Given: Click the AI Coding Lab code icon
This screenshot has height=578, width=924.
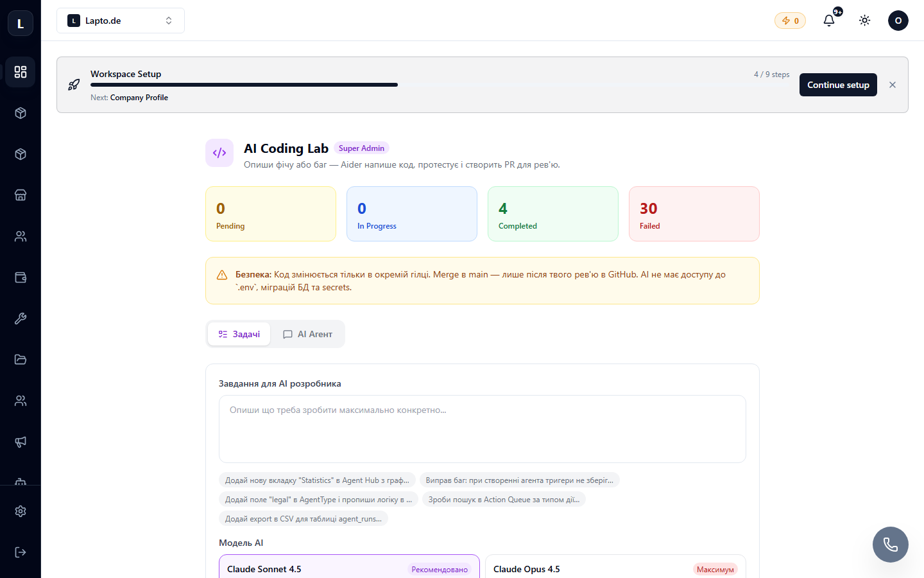Looking at the screenshot, I should (219, 153).
